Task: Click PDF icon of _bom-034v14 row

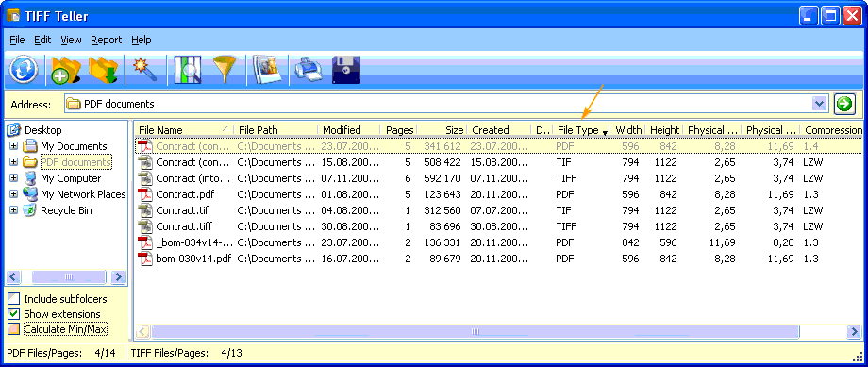Action: click(145, 243)
